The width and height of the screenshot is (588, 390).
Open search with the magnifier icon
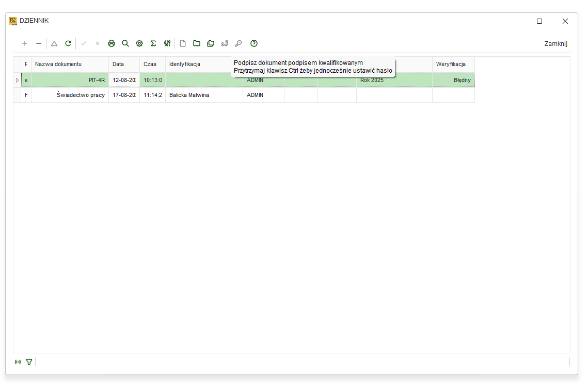click(125, 43)
